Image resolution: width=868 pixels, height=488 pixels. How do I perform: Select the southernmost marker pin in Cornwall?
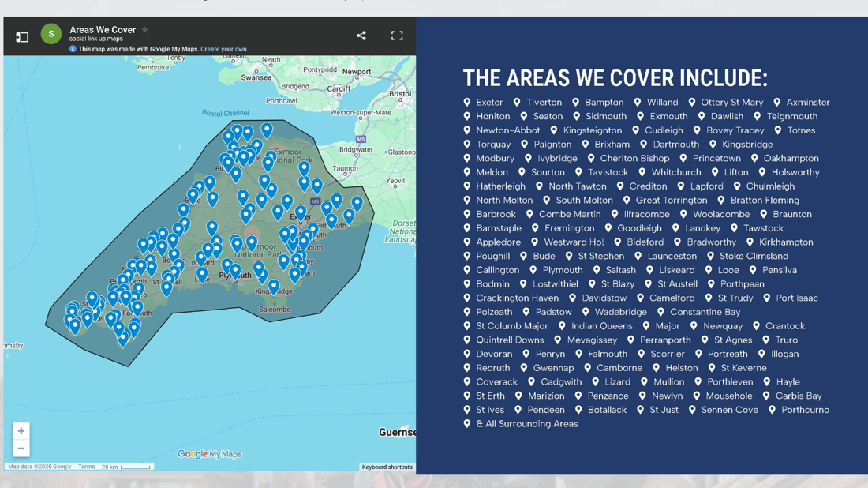point(123,338)
